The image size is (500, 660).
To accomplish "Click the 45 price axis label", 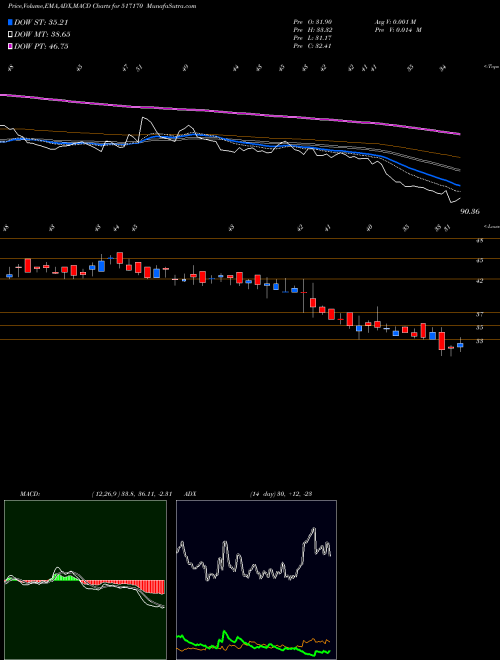I will tap(479, 261).
